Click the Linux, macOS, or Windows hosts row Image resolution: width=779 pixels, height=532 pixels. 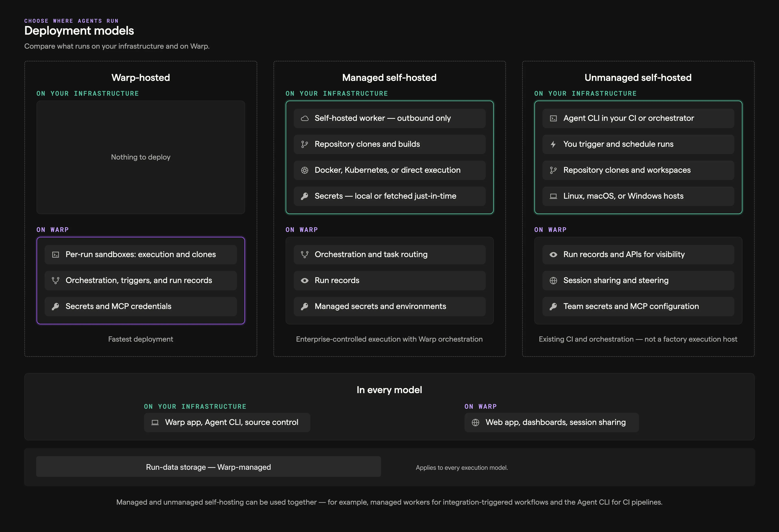(x=638, y=196)
